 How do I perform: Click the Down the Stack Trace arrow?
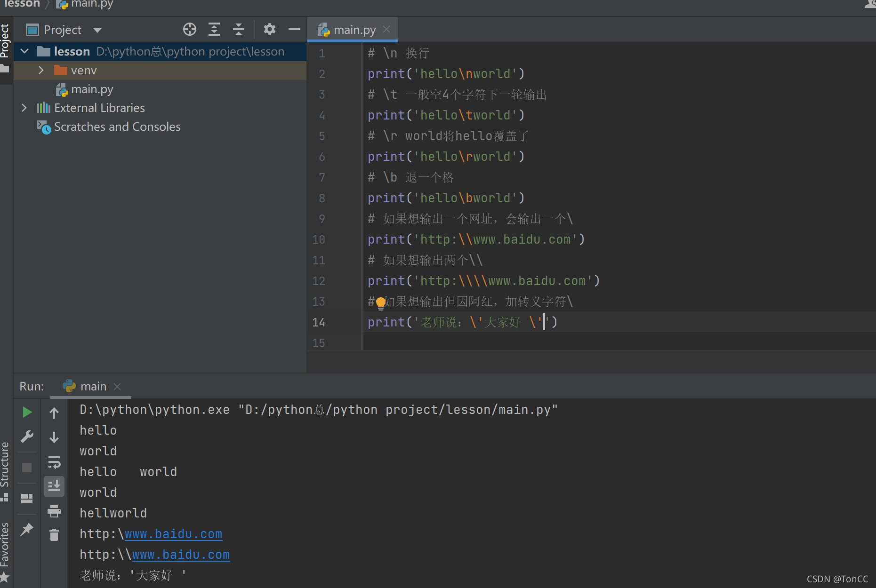[x=54, y=437]
